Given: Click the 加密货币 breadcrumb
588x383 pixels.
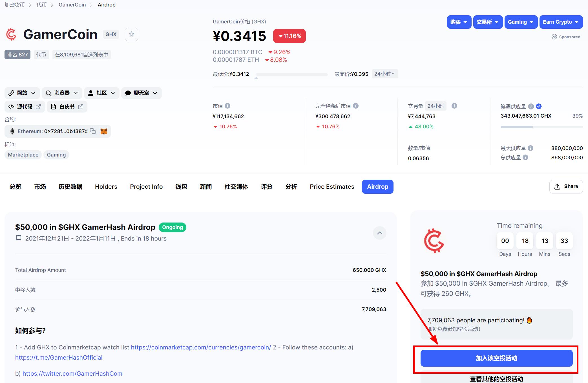Looking at the screenshot, I should 14,5.
